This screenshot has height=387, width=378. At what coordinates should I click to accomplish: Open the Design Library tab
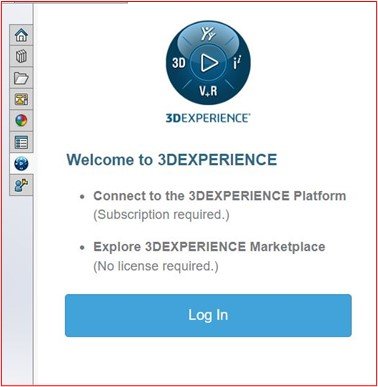[x=21, y=56]
